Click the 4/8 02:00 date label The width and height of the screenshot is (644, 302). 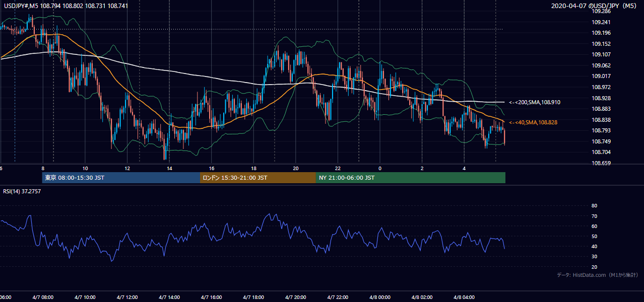pyautogui.click(x=422, y=297)
